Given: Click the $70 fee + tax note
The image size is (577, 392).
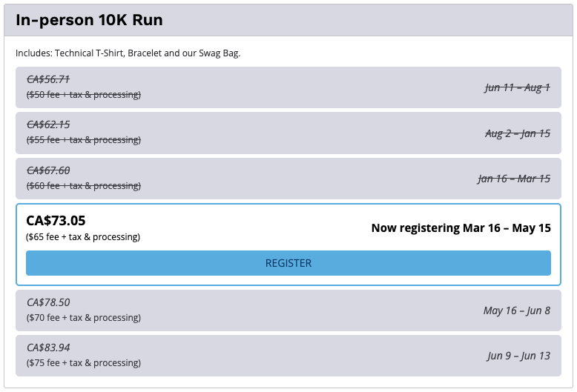Looking at the screenshot, I should tap(84, 318).
